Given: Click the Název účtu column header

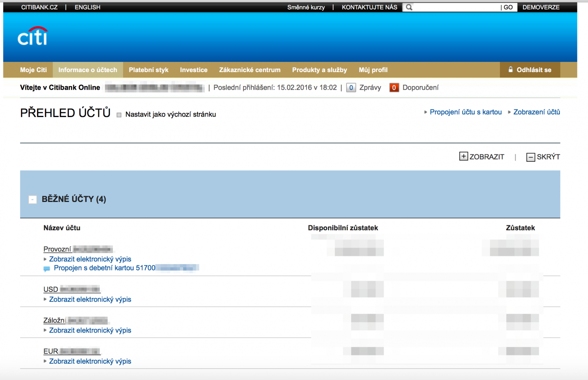Looking at the screenshot, I should 62,228.
